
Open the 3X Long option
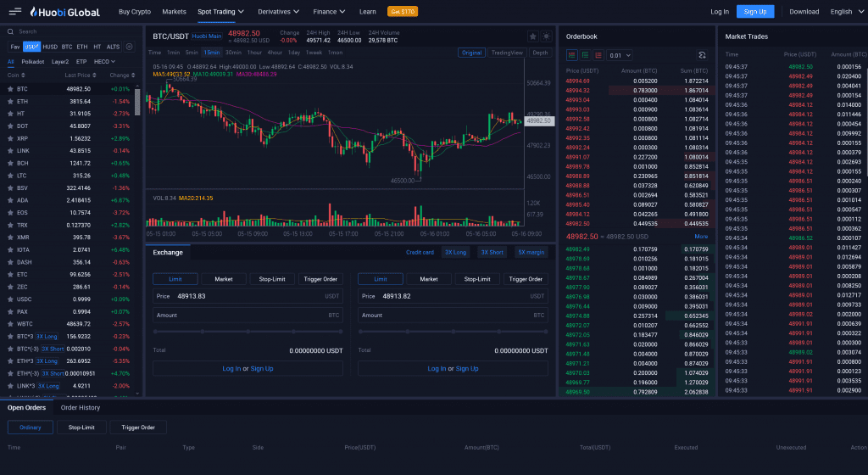pos(455,253)
